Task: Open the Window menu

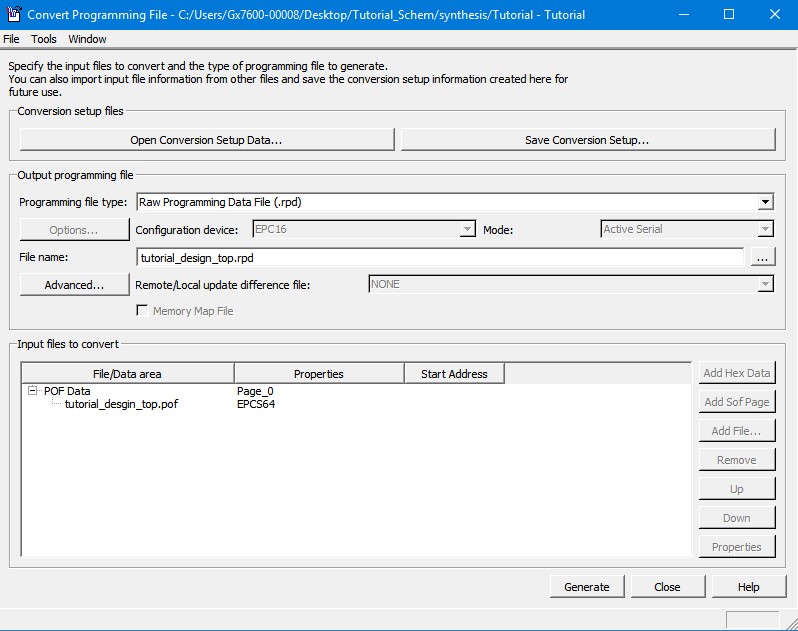Action: [88, 39]
